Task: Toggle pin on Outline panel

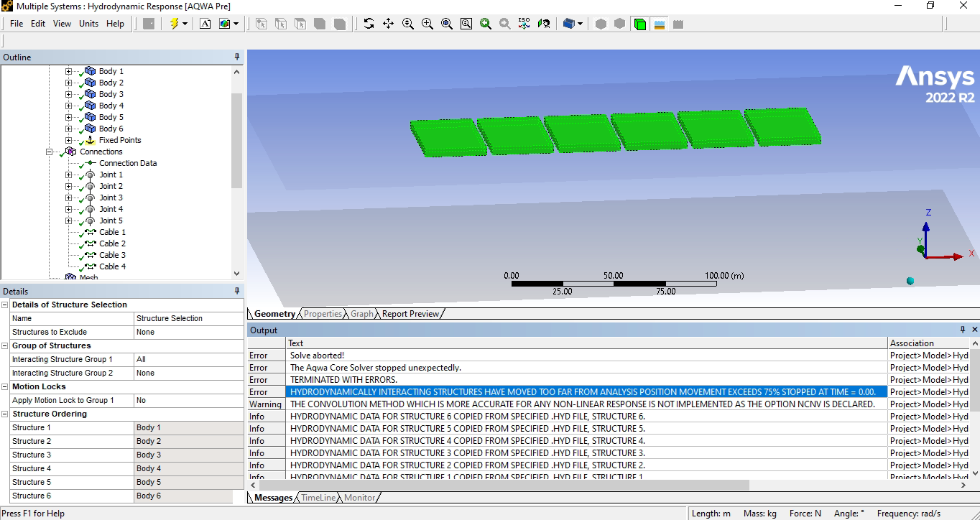Action: pos(237,57)
